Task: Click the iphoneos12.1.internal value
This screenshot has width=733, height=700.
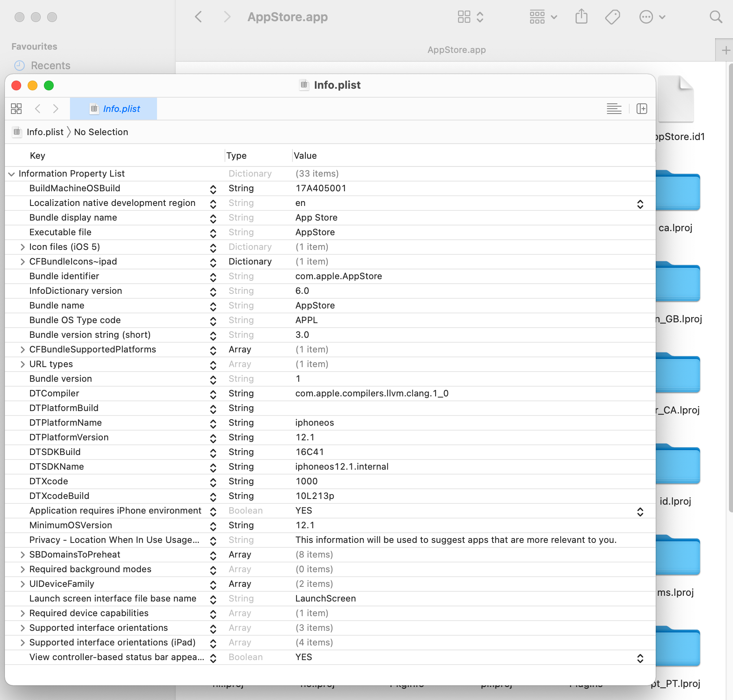Action: (342, 467)
